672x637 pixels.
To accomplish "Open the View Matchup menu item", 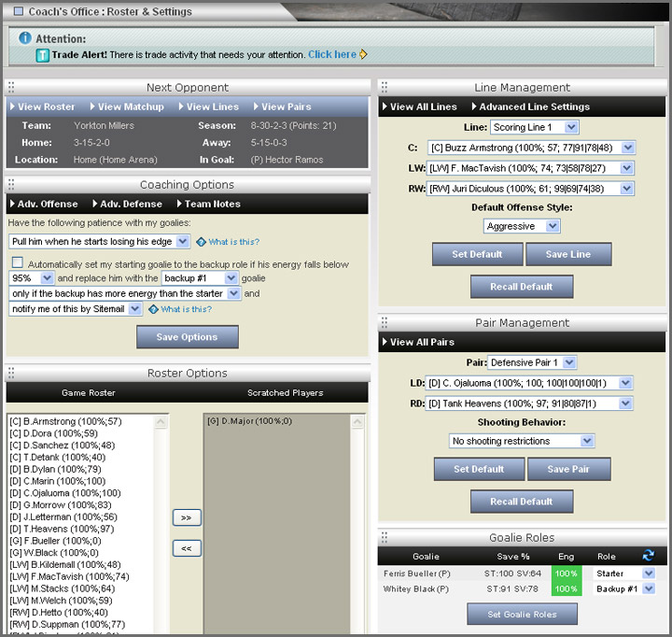I will (x=130, y=106).
